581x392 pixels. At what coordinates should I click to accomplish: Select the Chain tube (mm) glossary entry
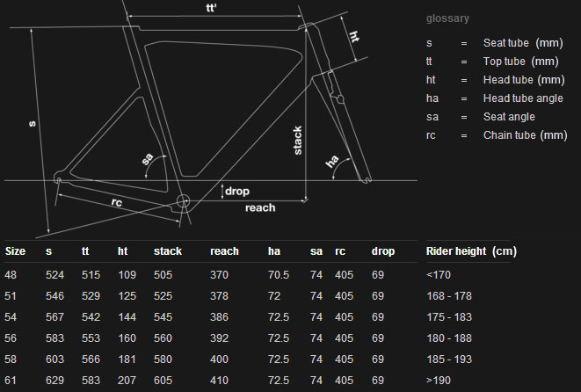click(x=525, y=135)
